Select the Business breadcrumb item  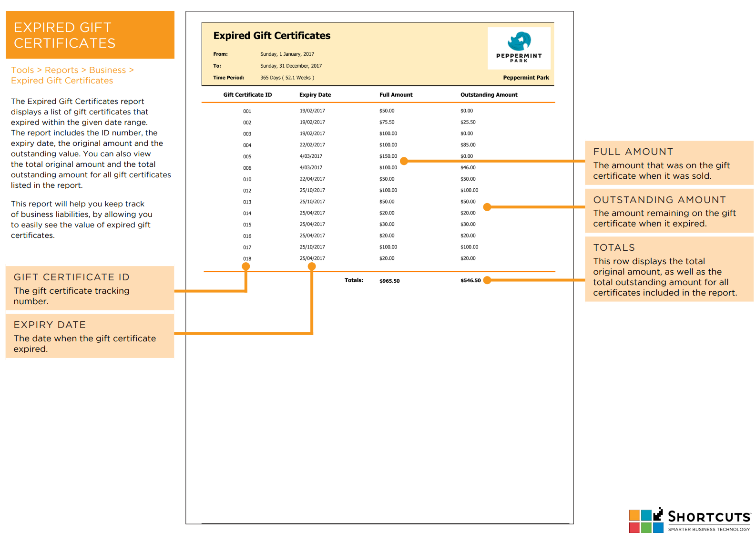click(107, 70)
